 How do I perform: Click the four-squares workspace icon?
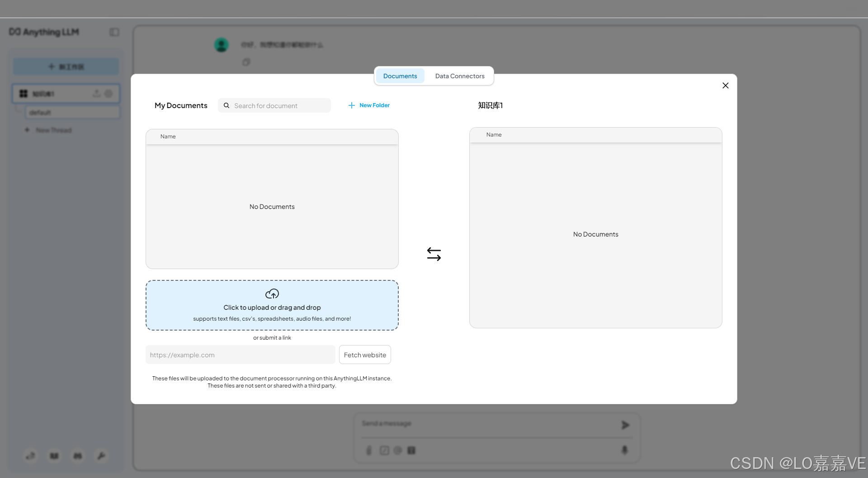pyautogui.click(x=24, y=94)
